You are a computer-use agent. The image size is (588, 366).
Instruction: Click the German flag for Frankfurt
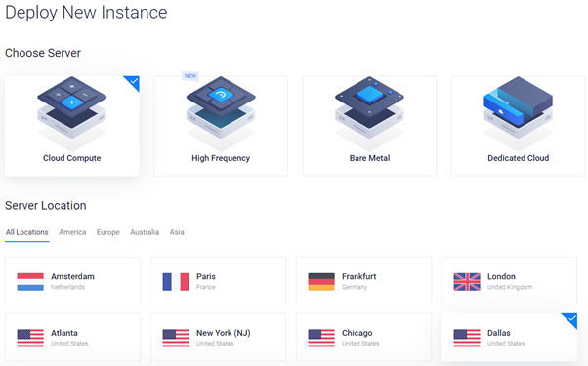[321, 282]
